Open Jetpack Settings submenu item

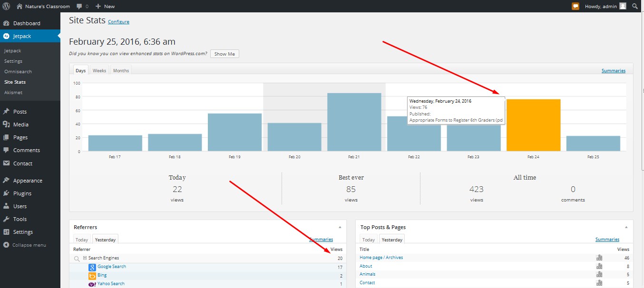13,61
